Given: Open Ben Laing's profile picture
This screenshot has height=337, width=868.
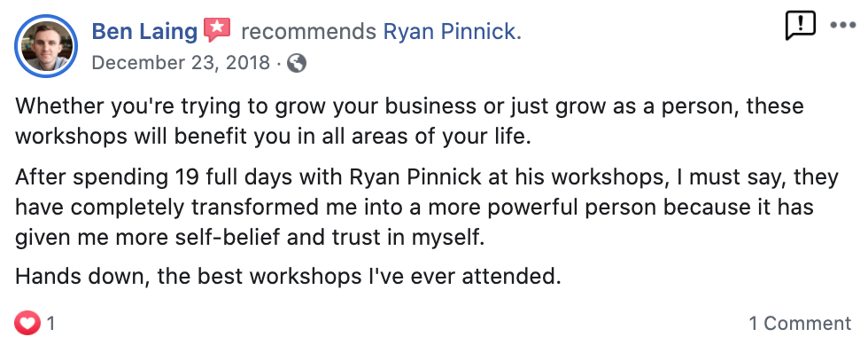Looking at the screenshot, I should click(46, 45).
